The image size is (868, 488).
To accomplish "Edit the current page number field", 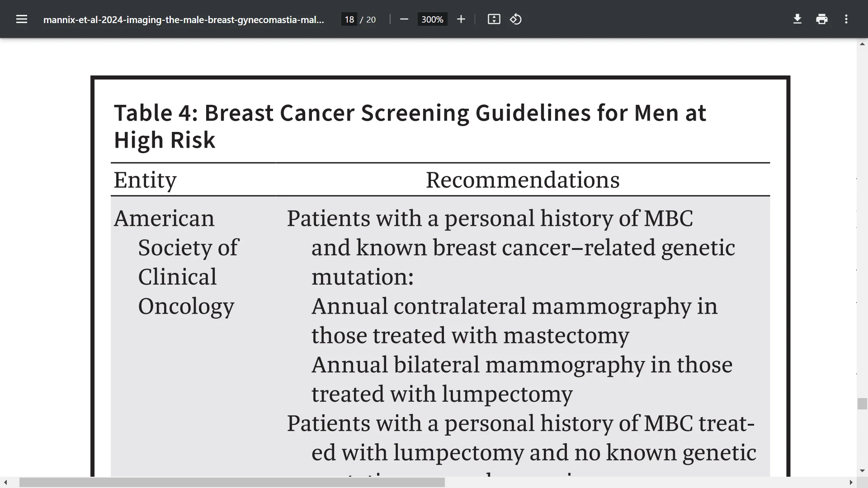I will [x=349, y=19].
